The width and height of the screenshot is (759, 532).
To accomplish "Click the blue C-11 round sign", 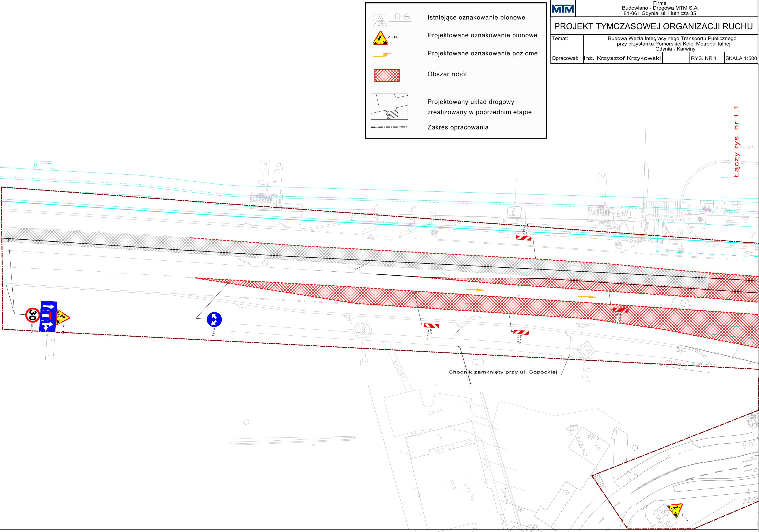I will click(x=214, y=320).
